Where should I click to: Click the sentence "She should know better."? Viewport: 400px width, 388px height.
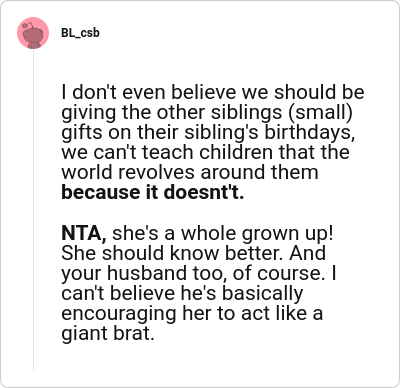172,253
